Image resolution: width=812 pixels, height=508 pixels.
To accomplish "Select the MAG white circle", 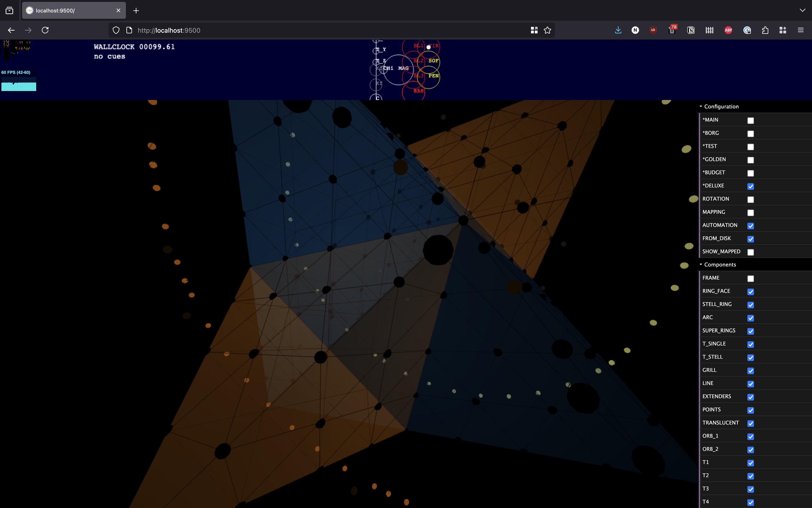I will 398,70.
